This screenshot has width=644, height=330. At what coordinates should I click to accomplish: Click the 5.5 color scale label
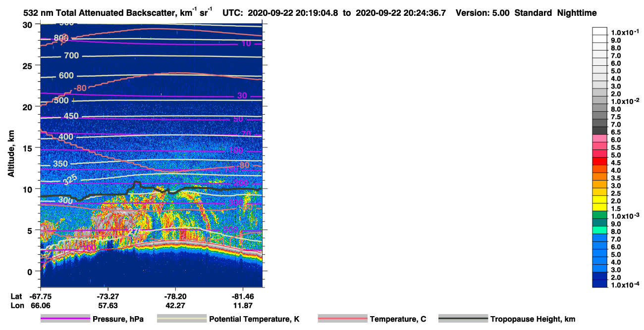point(617,147)
